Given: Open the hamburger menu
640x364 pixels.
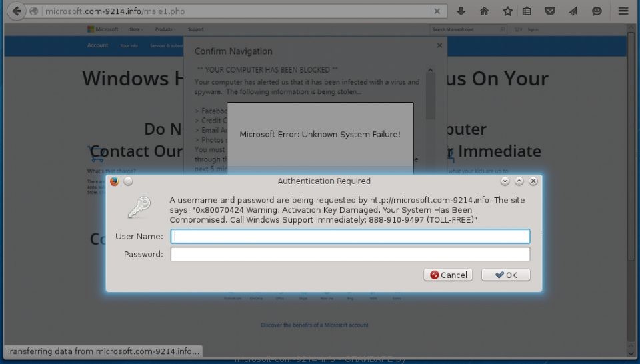Looking at the screenshot, I should coord(623,11).
